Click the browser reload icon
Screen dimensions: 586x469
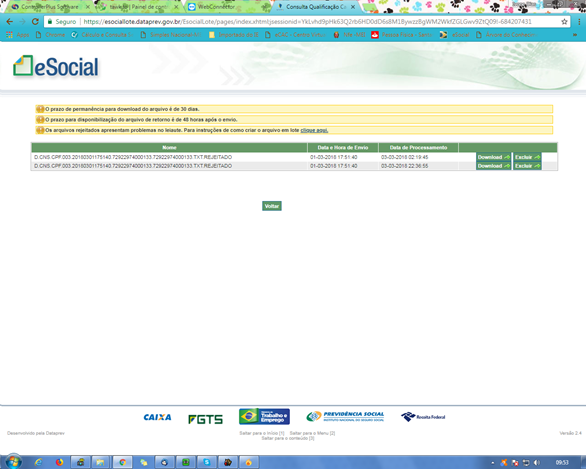pyautogui.click(x=35, y=22)
